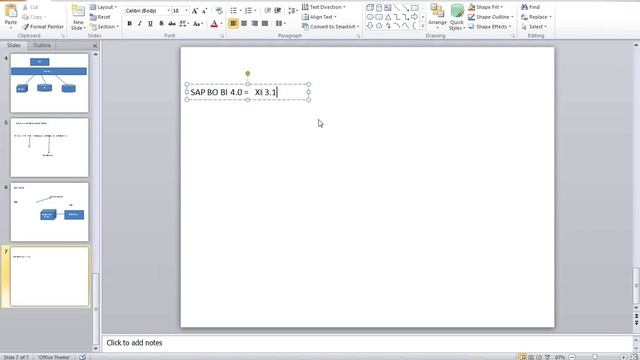This screenshot has width=640, height=360.
Task: Select the triangle shape in the shapes gallery
Action: pos(388,17)
